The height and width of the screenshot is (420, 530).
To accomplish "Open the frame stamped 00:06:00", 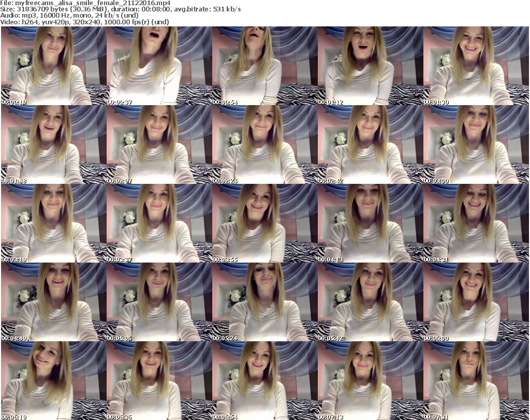I will pos(476,302).
